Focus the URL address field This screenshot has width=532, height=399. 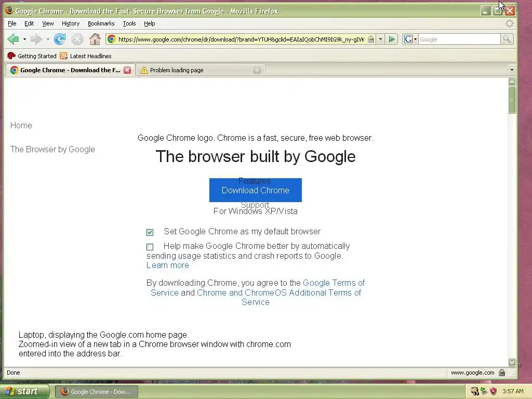click(x=241, y=39)
